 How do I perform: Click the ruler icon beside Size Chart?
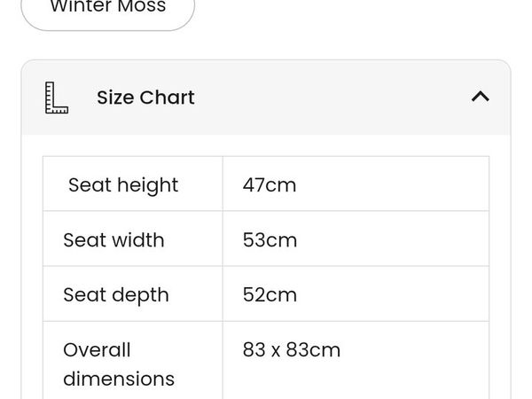coord(57,98)
